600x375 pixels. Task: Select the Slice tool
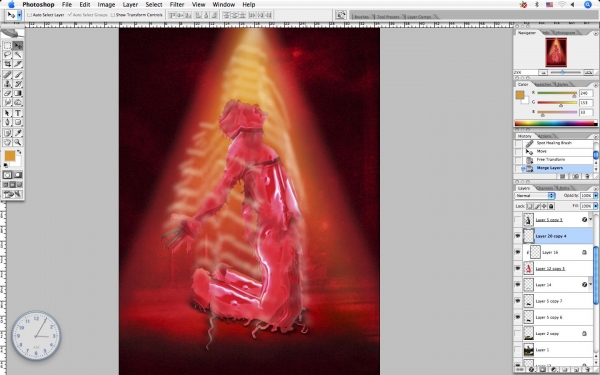[18, 64]
